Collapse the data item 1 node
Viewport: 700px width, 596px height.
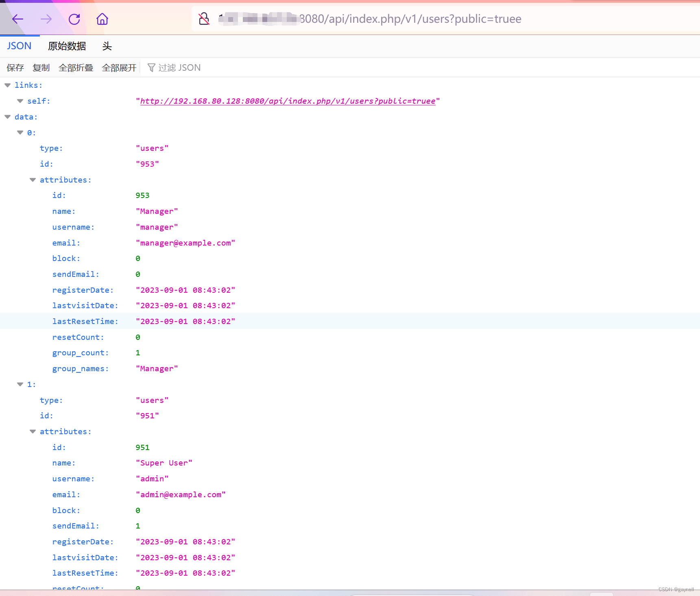(20, 384)
